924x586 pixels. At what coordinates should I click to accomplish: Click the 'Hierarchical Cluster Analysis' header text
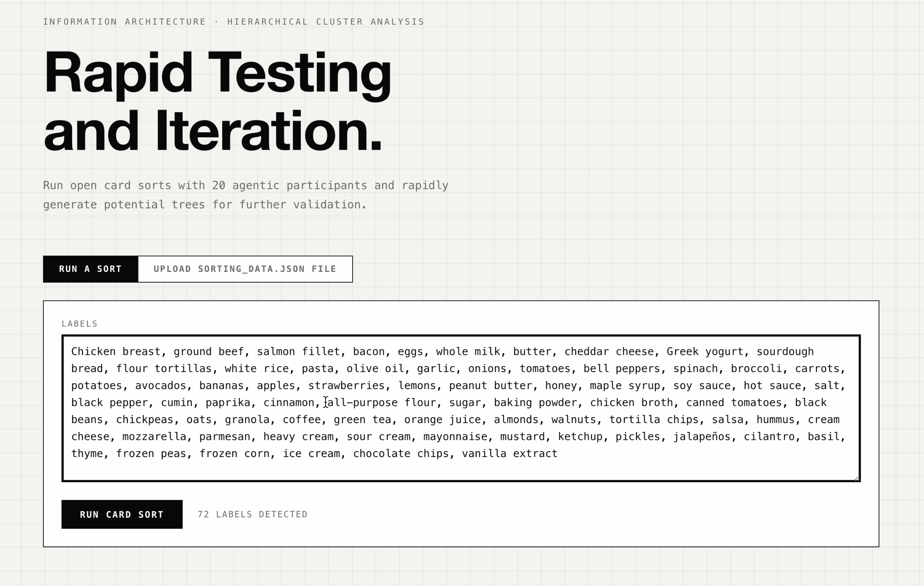[326, 22]
